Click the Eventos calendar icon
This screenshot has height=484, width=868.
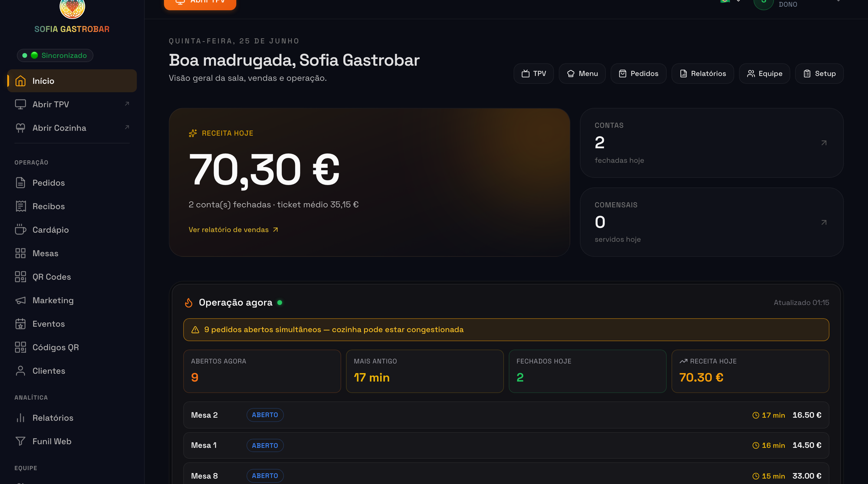click(x=20, y=324)
